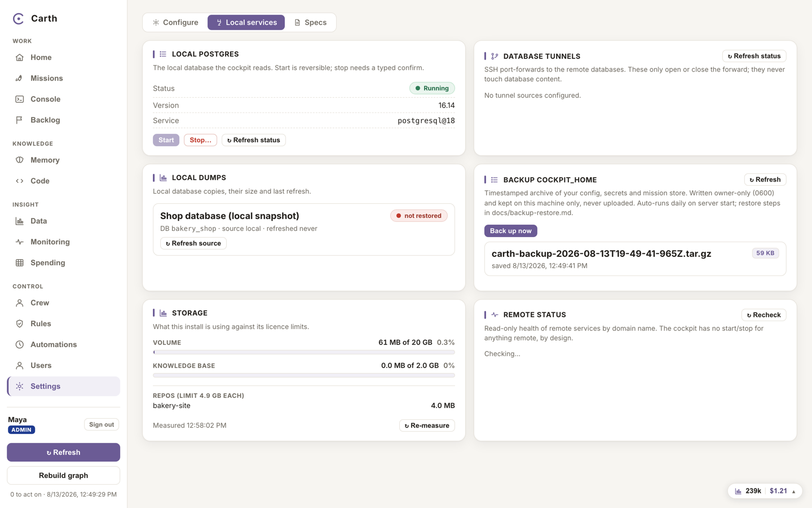
Task: Expand the usage cost widget arrow
Action: tap(793, 492)
